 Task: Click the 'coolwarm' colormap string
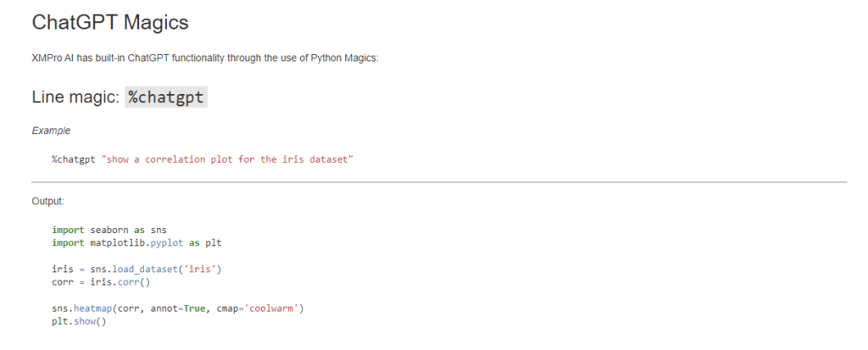(270, 308)
